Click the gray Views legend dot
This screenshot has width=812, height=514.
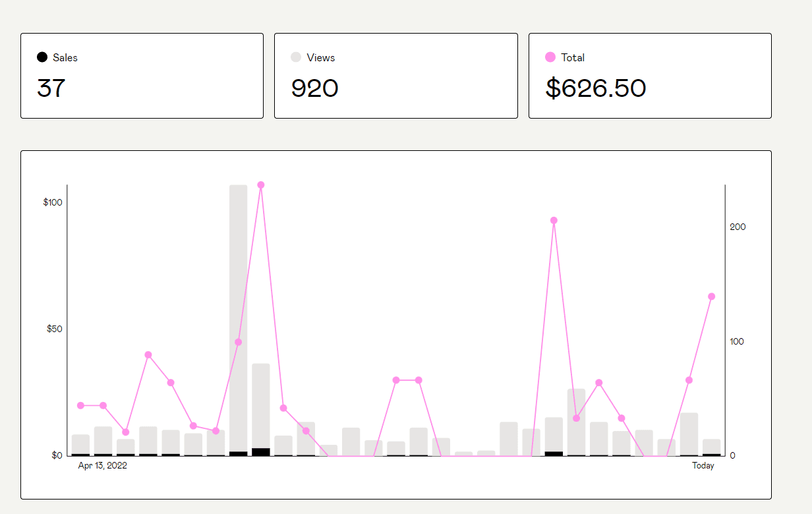tap(296, 57)
